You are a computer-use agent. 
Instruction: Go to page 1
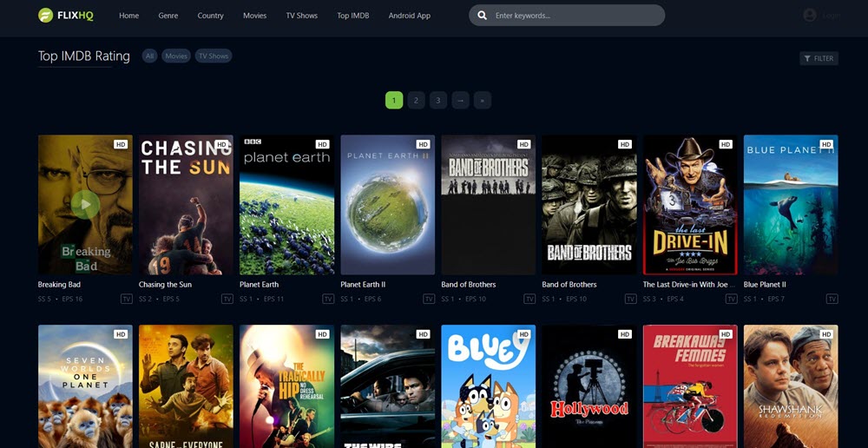pos(394,100)
